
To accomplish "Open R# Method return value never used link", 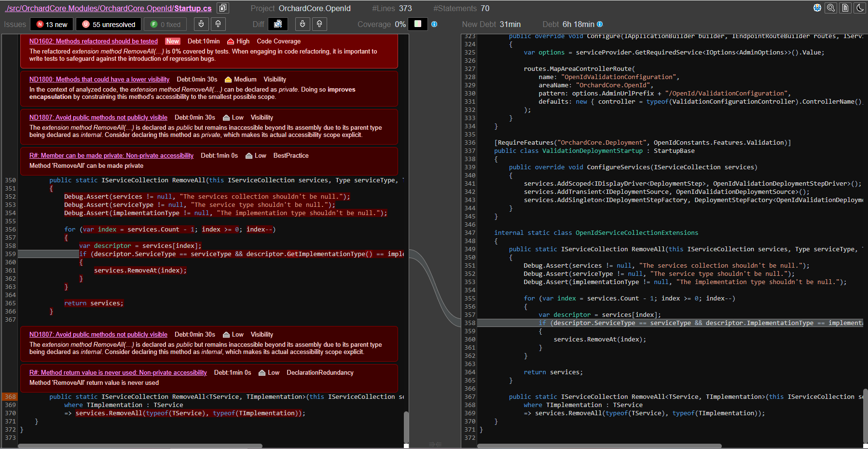I will pyautogui.click(x=118, y=373).
